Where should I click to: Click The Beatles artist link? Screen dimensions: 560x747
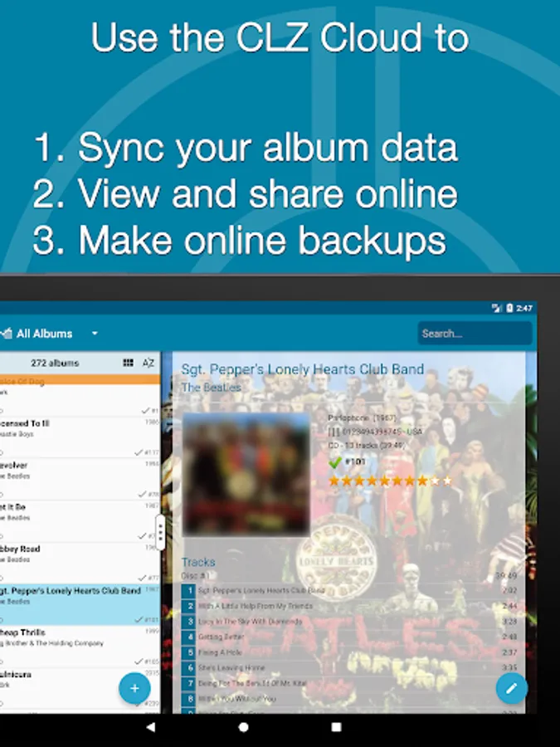(x=211, y=388)
